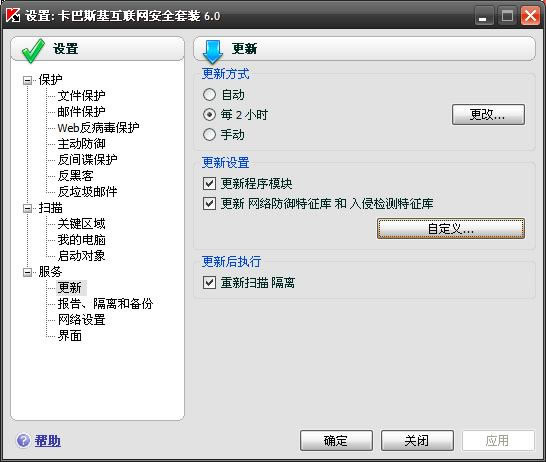Click the green checkmark settings icon
Screen dimensions: 546x462
tap(33, 51)
